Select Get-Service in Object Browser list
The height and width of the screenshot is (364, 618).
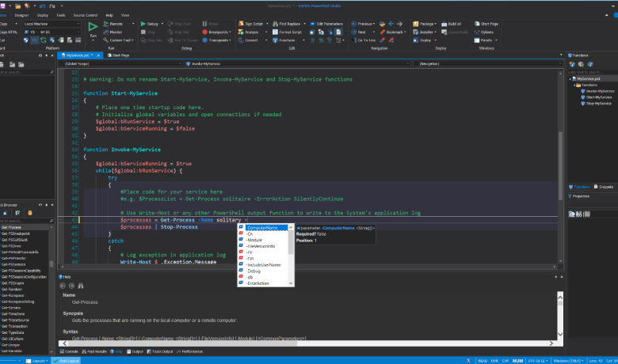click(x=11, y=308)
